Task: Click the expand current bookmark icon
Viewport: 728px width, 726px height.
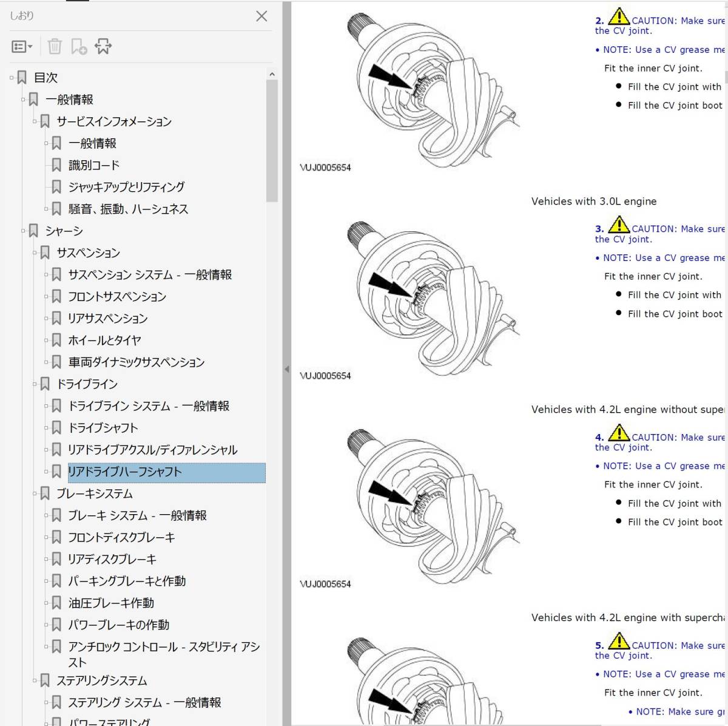Action: point(104,46)
